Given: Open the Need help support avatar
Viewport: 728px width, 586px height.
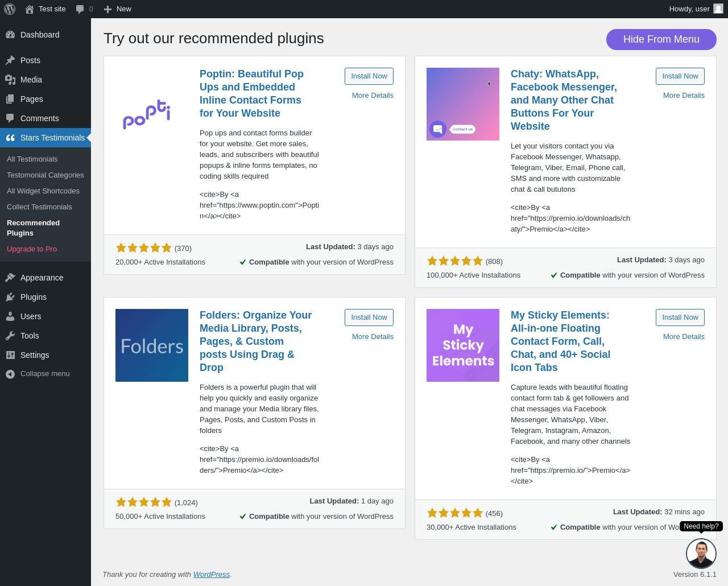Looking at the screenshot, I should click(x=701, y=554).
